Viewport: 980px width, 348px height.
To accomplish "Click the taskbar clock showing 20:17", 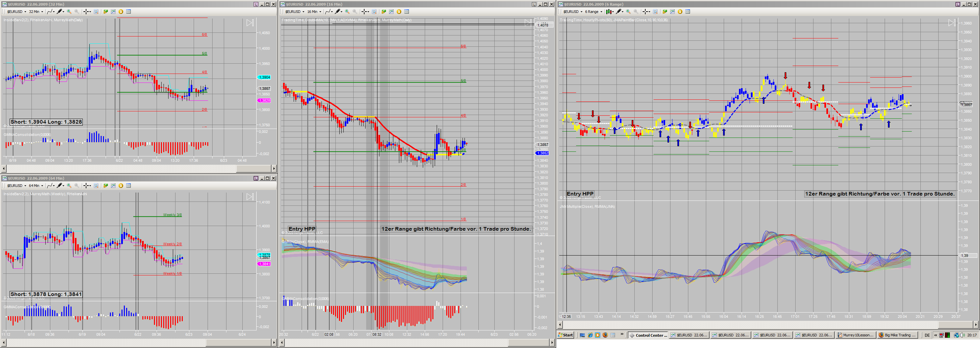I will coord(972,335).
